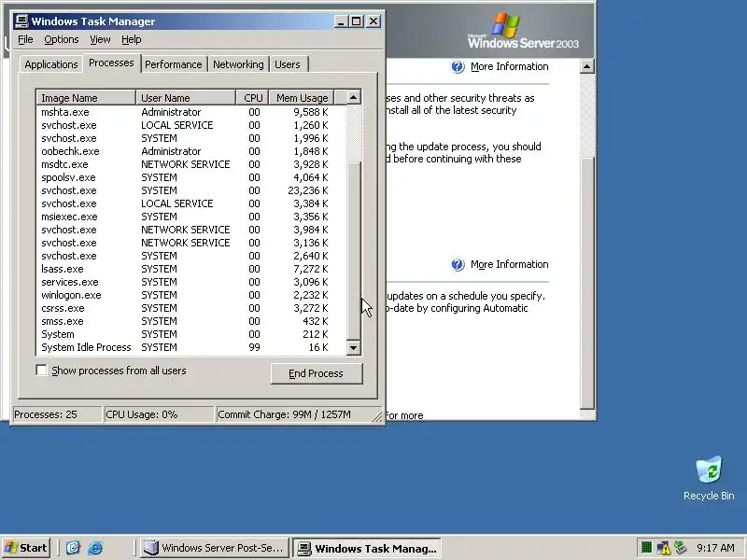Image resolution: width=747 pixels, height=560 pixels.
Task: Select svchost.exe row using 1,260 K
Action: point(191,125)
